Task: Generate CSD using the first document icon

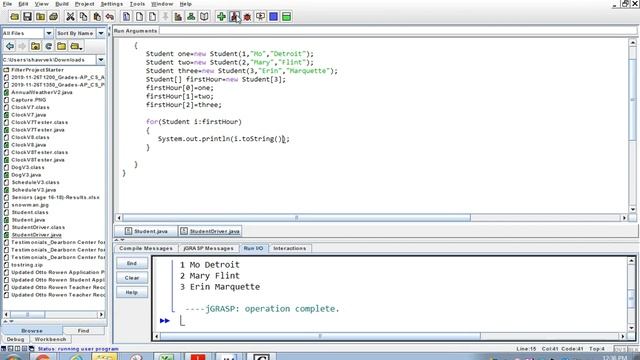Action: pyautogui.click(x=127, y=17)
